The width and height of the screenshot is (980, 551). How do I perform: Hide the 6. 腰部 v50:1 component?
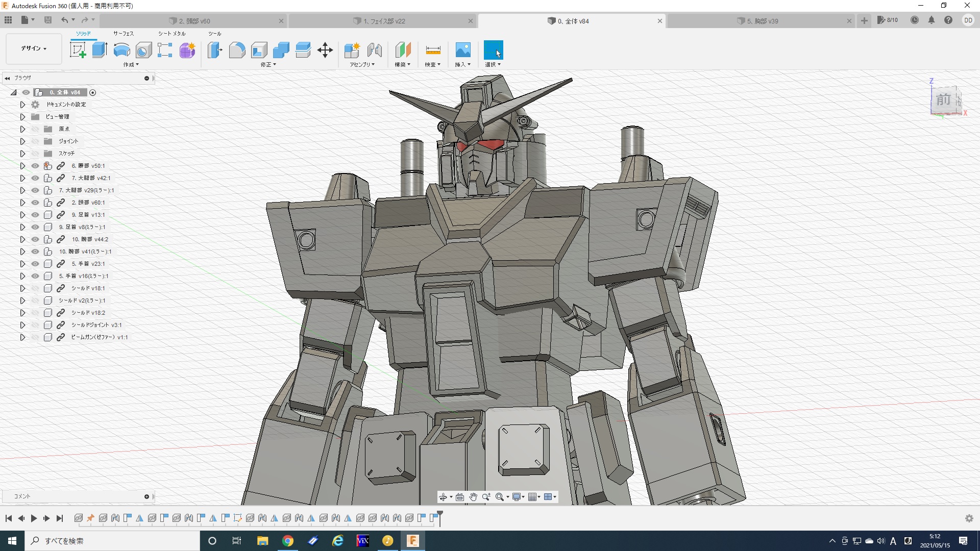[x=35, y=166]
